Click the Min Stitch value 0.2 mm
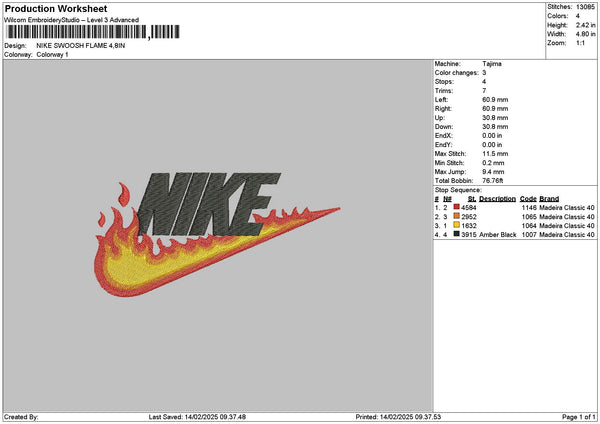Screen dimensions: 600x424 click(493, 163)
